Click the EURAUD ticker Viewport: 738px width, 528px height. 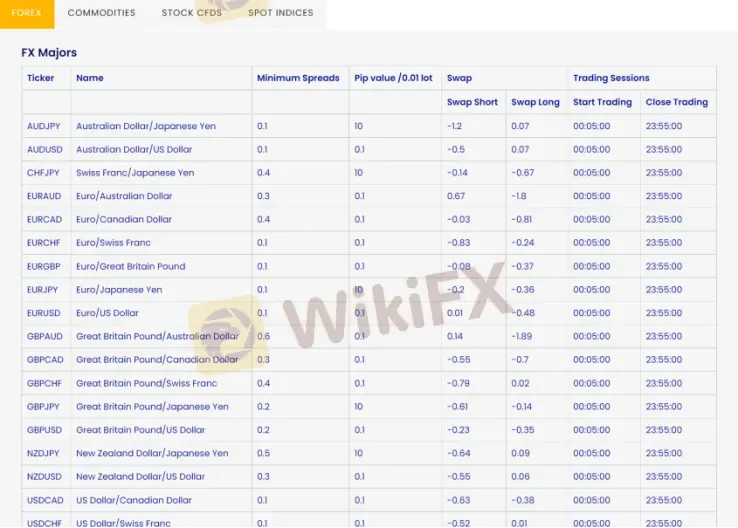pyautogui.click(x=44, y=196)
